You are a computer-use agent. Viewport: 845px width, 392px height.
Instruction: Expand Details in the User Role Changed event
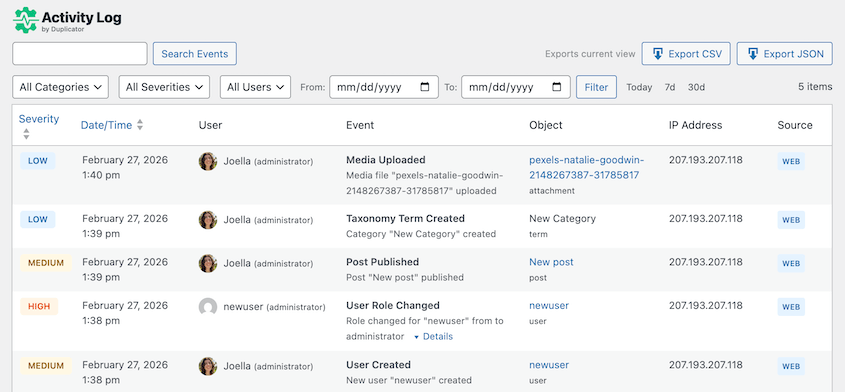(x=433, y=336)
